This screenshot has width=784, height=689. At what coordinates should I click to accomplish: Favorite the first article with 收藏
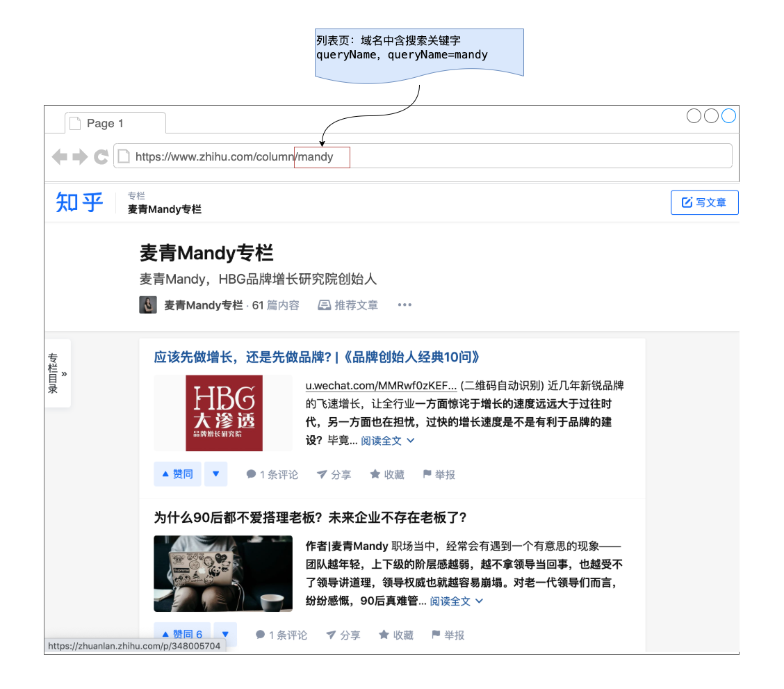387,475
